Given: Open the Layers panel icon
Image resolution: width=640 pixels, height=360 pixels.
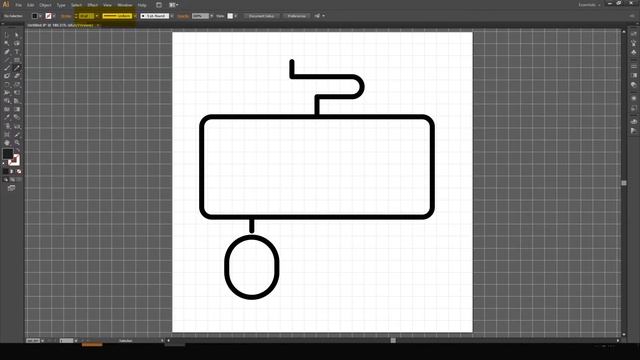Looking at the screenshot, I should [x=633, y=121].
